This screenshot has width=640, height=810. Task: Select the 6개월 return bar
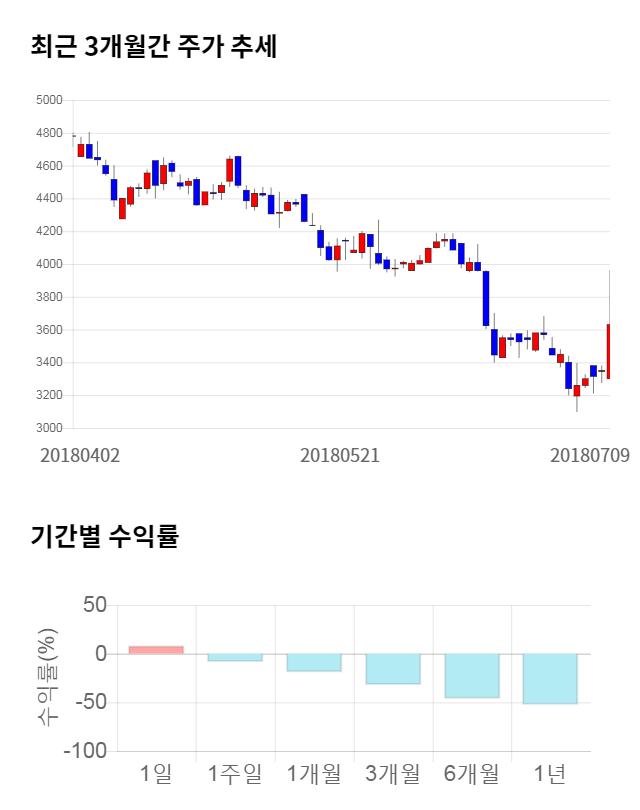(x=472, y=675)
